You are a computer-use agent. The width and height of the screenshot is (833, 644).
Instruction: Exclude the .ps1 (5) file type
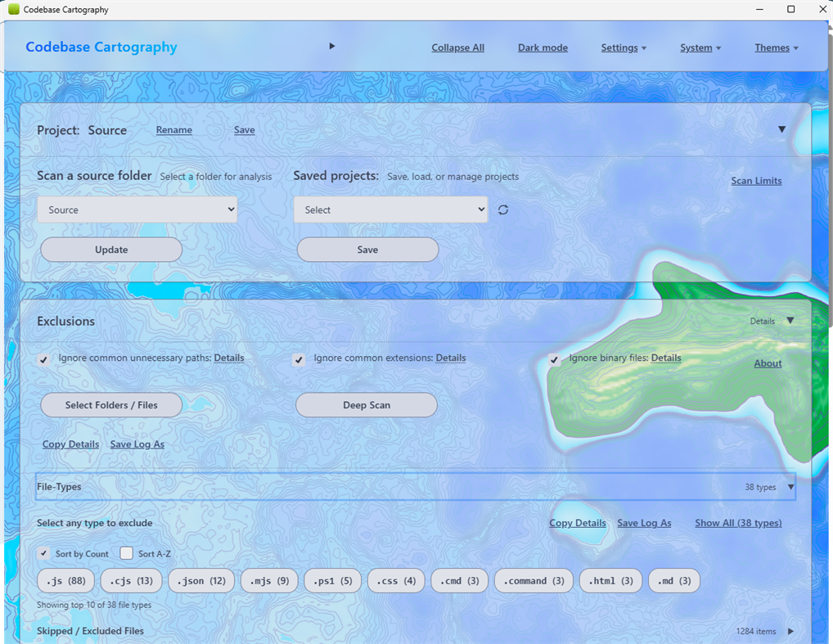tap(332, 581)
